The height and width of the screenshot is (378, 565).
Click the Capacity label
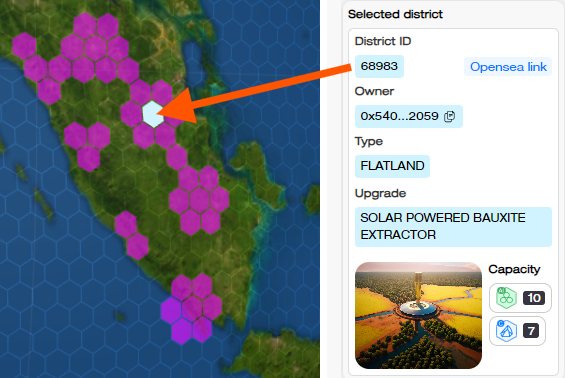514,269
